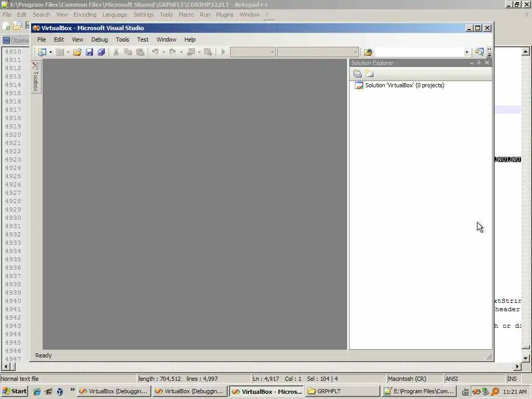
Task: Toggle Solution Explorer auto-hide pin
Action: [x=478, y=63]
